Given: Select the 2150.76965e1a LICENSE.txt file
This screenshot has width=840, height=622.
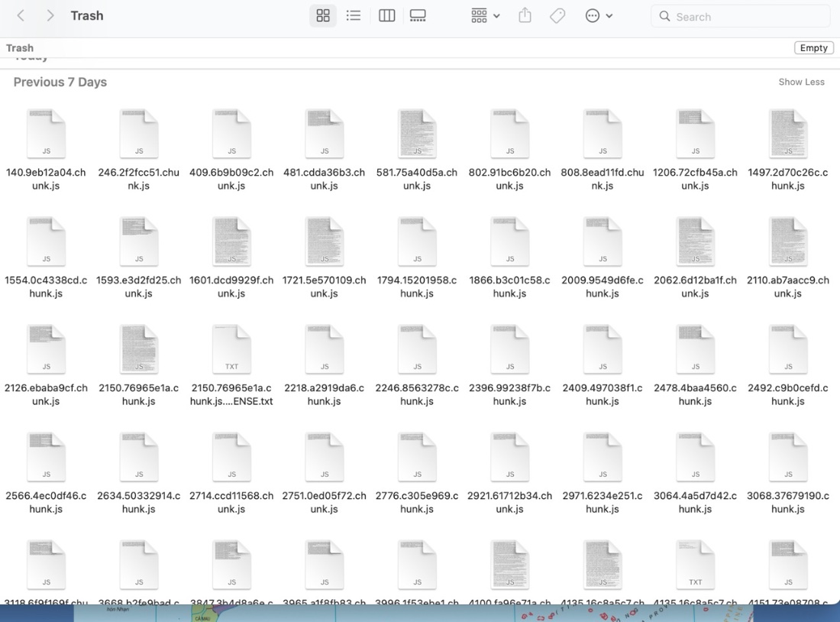Looking at the screenshot, I should point(231,350).
